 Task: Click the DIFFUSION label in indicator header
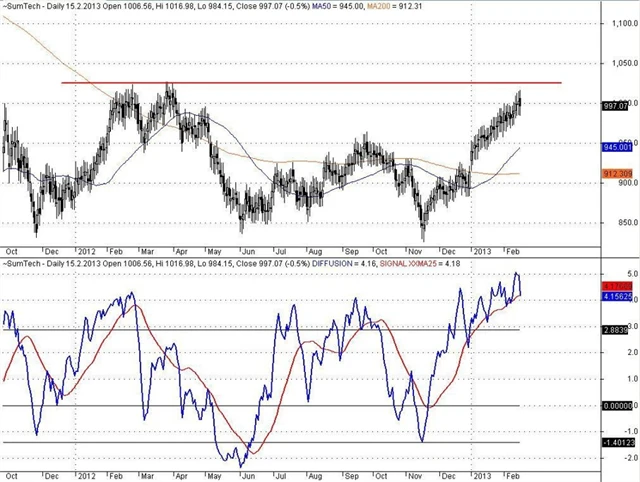click(x=343, y=262)
